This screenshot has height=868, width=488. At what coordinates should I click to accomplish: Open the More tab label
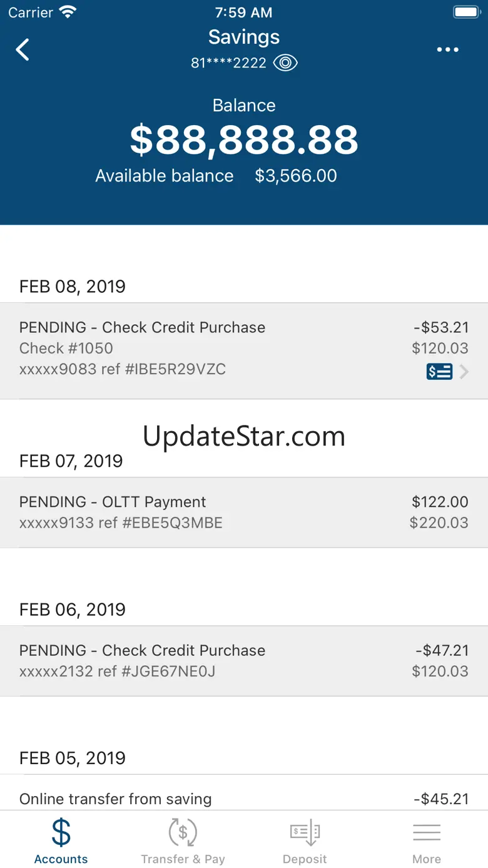[x=427, y=859]
